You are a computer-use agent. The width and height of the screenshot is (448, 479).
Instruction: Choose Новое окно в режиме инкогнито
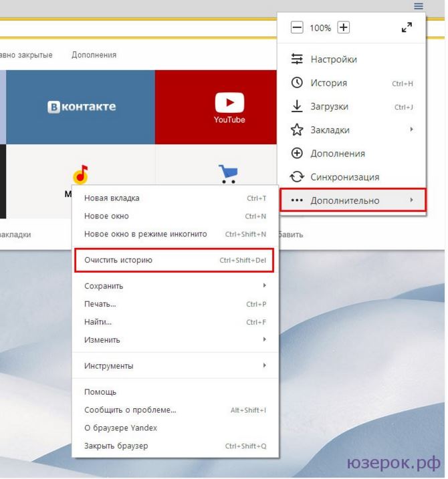point(146,234)
